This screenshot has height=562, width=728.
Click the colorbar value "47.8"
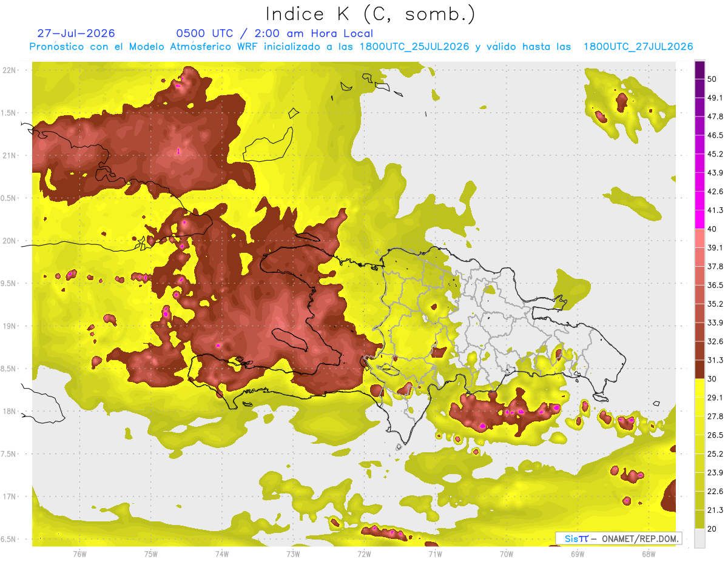[715, 116]
